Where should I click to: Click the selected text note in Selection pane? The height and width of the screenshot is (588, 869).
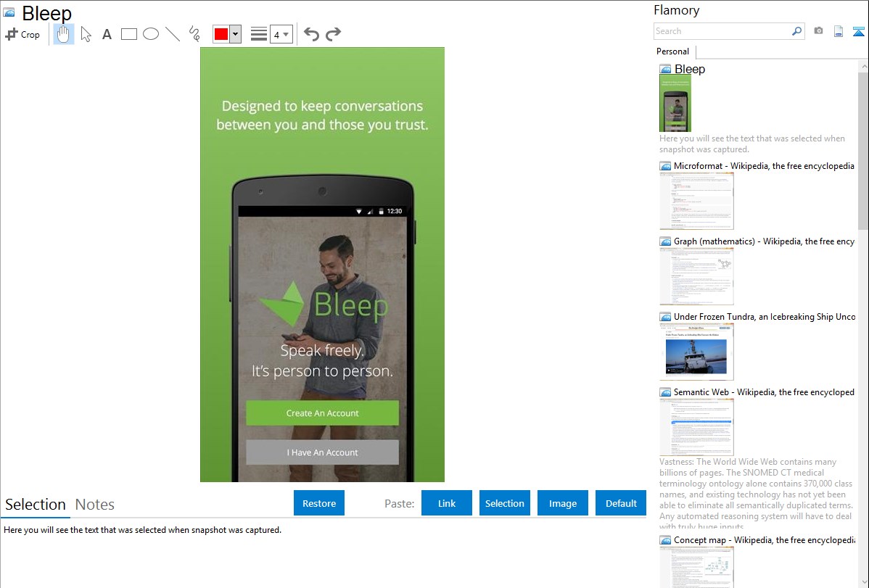click(x=142, y=530)
